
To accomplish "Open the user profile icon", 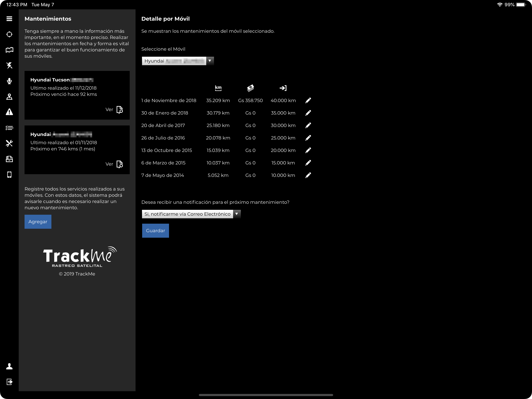I will [x=9, y=366].
